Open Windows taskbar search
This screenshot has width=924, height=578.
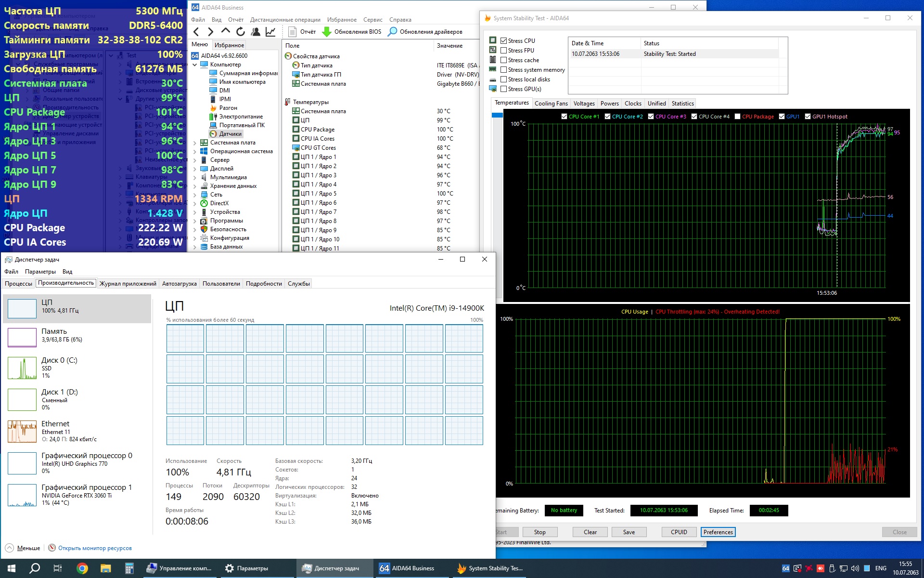35,568
